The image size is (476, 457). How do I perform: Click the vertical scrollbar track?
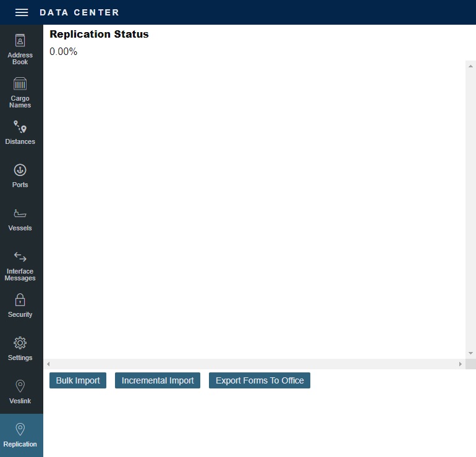(x=470, y=210)
